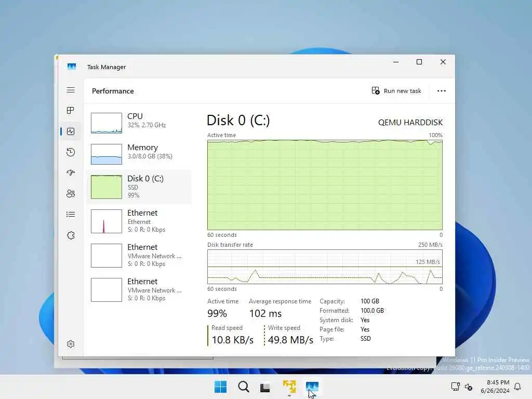
Task: Click the Write speed 49.8 MB/s value
Action: click(290, 340)
